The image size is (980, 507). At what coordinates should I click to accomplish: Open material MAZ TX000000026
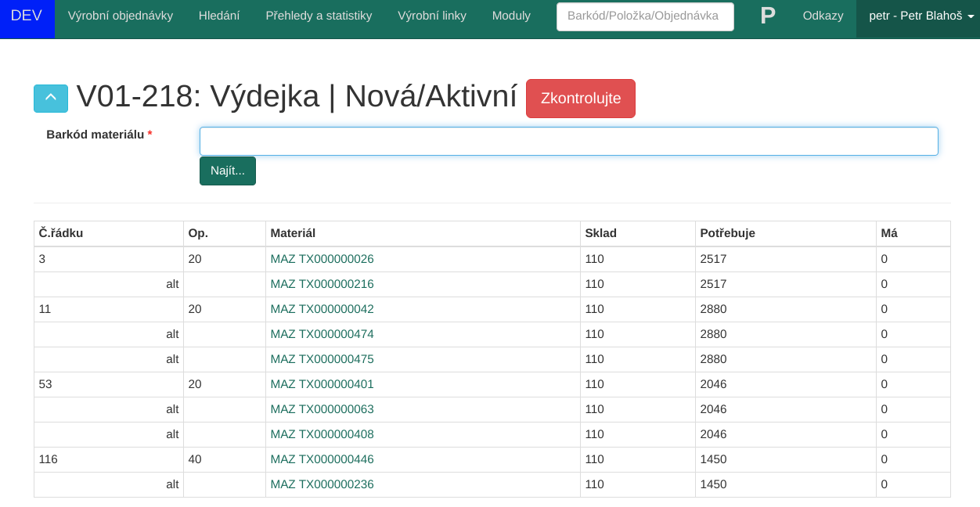coord(322,259)
